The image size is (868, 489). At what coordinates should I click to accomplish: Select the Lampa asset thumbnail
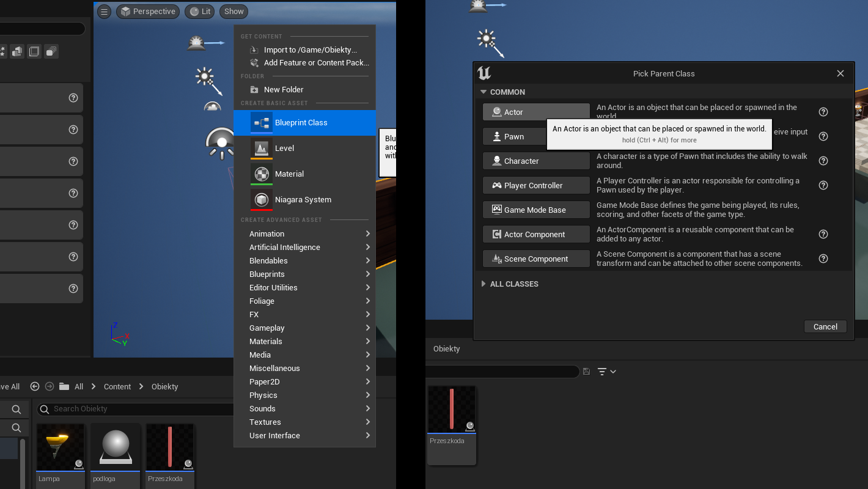61,448
